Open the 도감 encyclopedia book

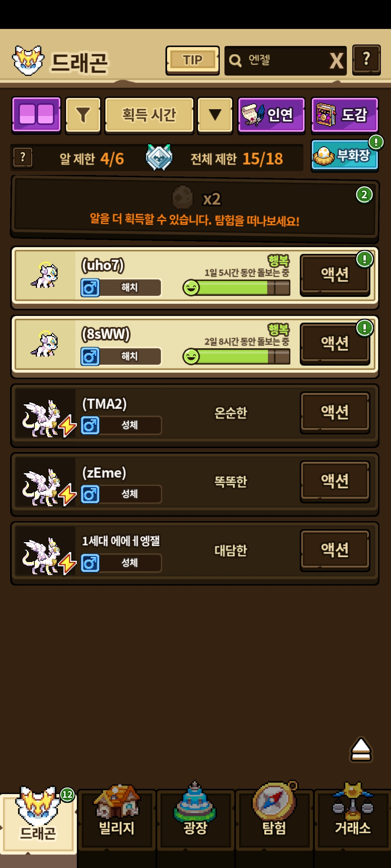click(x=345, y=115)
